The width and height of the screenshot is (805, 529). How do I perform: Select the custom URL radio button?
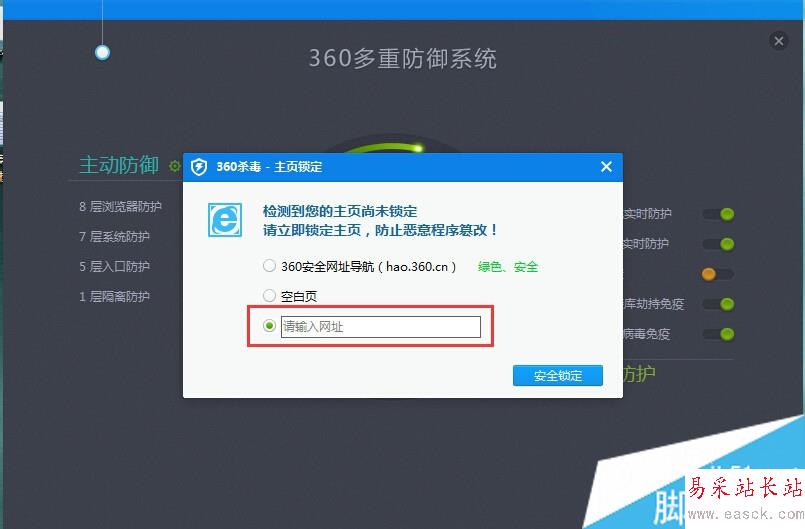(270, 326)
